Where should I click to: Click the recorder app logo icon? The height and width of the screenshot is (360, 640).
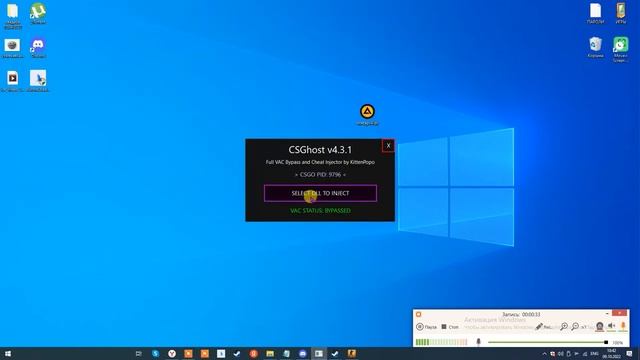[x=418, y=314]
